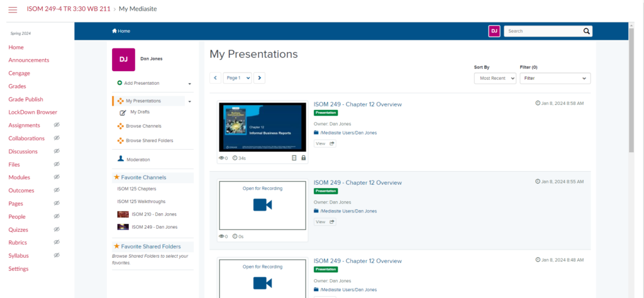Click the lock icon on Chapter 12 thumbnail
Image resolution: width=644 pixels, height=298 pixels.
pyautogui.click(x=304, y=158)
